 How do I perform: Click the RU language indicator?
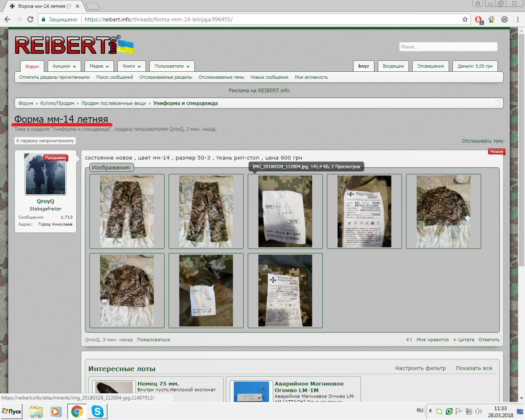pos(420,411)
